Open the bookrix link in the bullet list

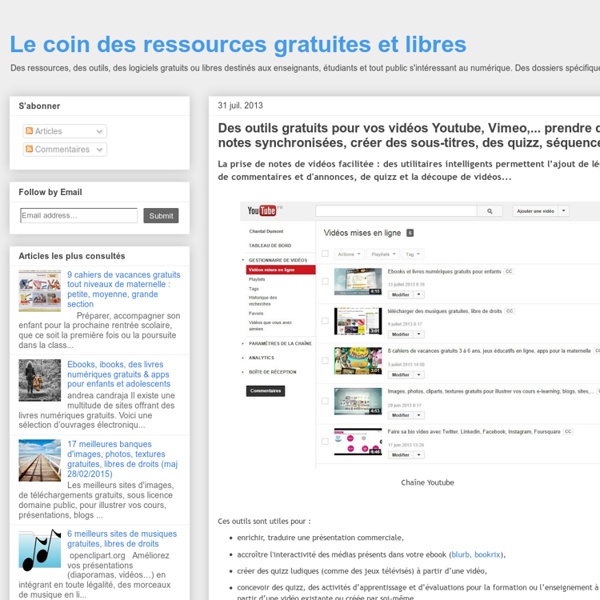pyautogui.click(x=487, y=554)
